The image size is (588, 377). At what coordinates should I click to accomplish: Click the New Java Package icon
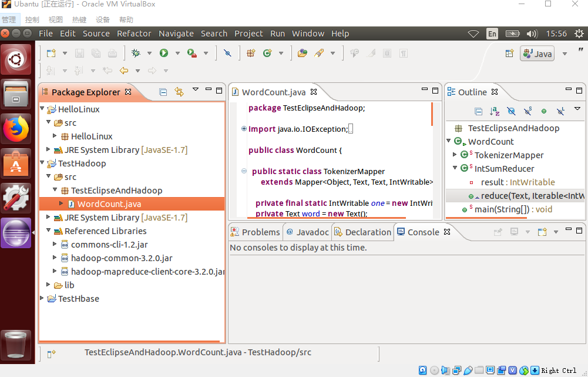click(251, 53)
